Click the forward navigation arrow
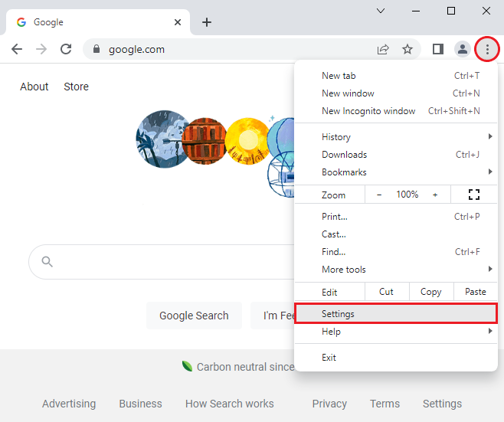 coord(41,49)
